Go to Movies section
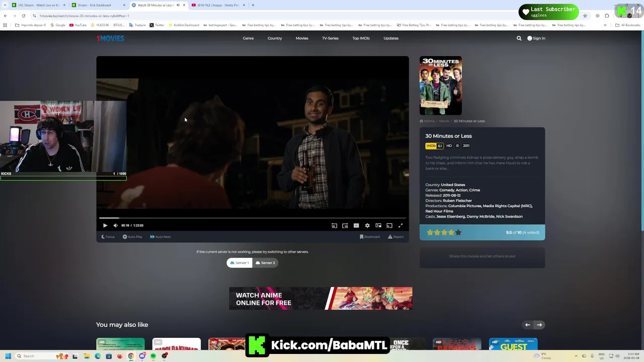 302,38
